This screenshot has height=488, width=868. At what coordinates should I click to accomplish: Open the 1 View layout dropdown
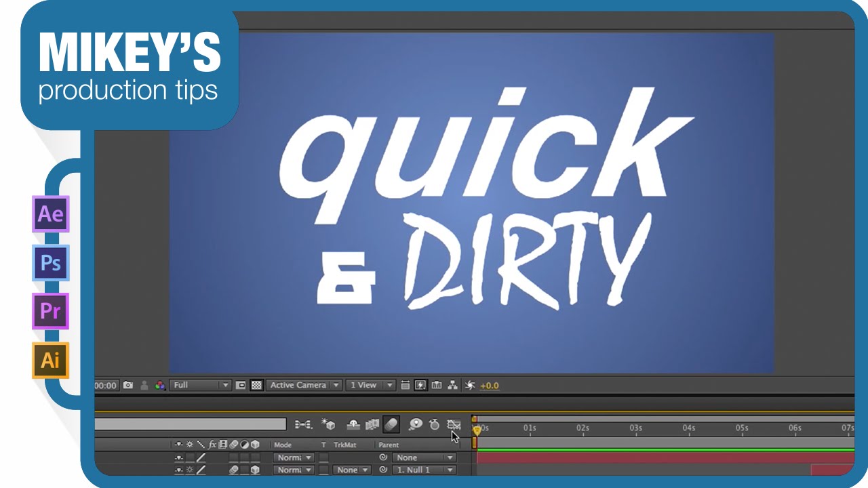click(x=370, y=385)
